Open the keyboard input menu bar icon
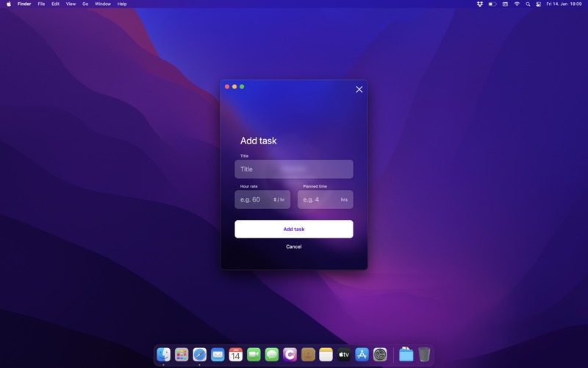The height and width of the screenshot is (368, 588). [x=505, y=4]
